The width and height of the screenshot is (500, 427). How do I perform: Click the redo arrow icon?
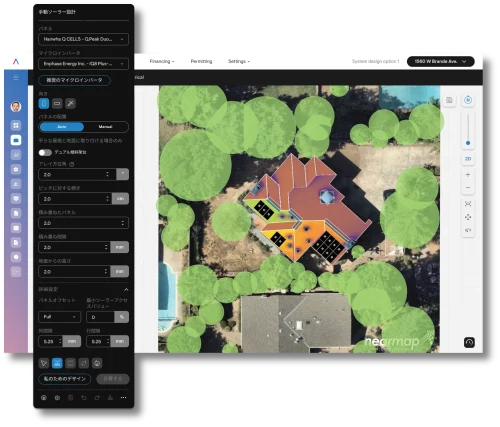point(97,398)
